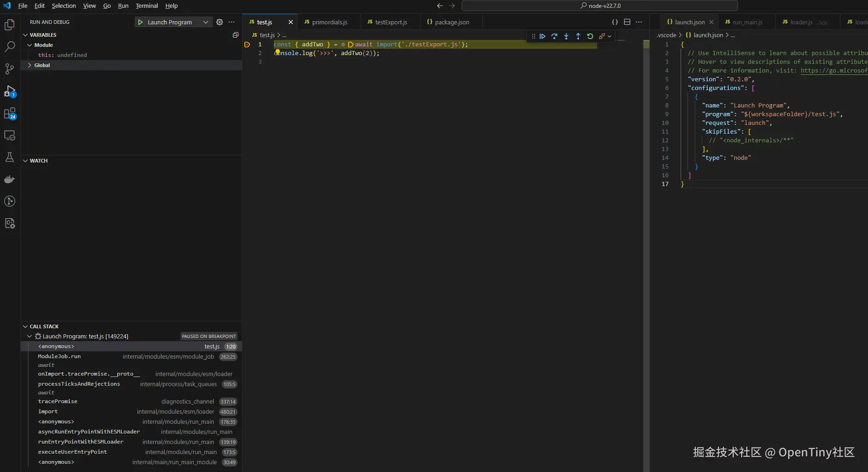Open the Search view in the activity bar
Screen dimensions: 868x472
10,47
